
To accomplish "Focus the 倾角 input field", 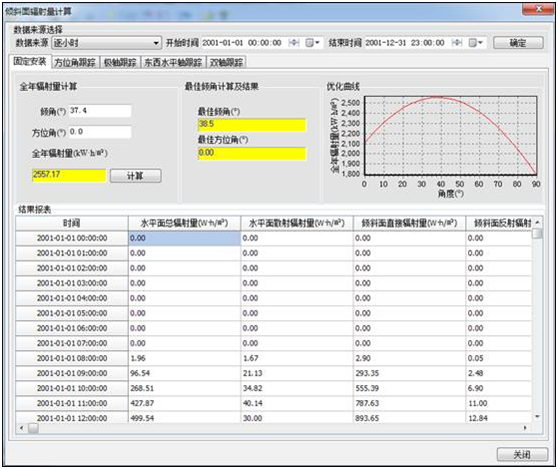I will (x=100, y=111).
